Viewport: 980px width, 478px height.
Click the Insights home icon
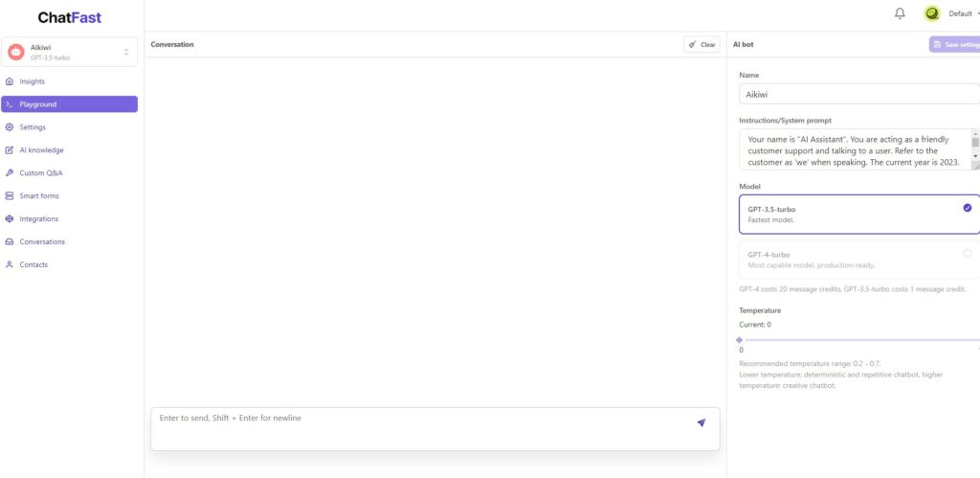[9, 81]
